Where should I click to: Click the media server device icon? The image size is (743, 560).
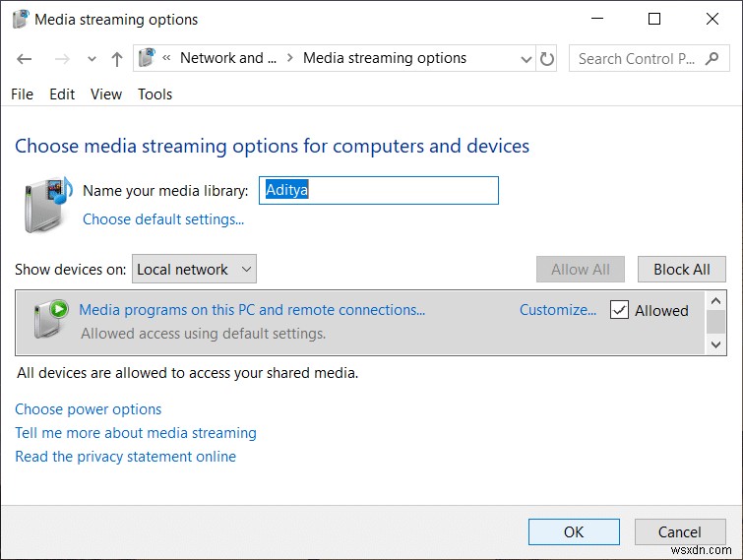[51, 319]
